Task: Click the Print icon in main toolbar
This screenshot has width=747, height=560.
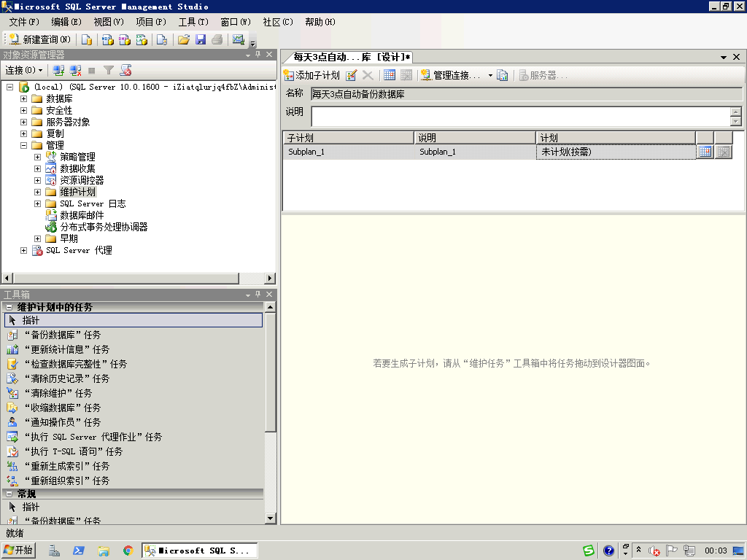Action: click(217, 39)
